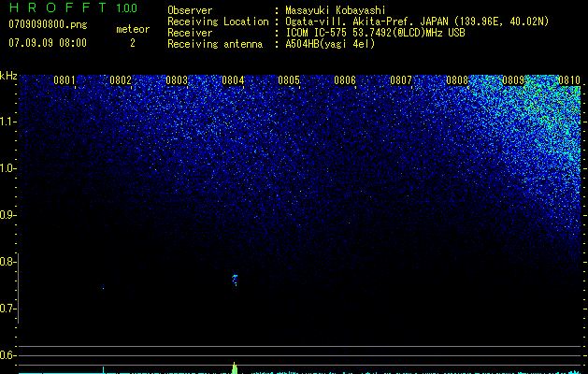This screenshot has width=588, height=374.
Task: Click the 'Receiver' field label
Action: [x=190, y=33]
